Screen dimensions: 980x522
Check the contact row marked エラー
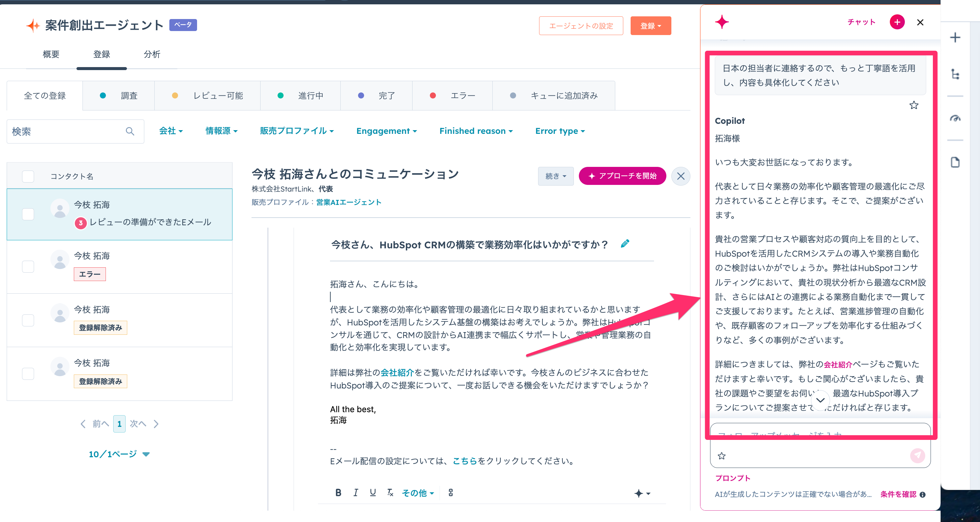pyautogui.click(x=28, y=267)
